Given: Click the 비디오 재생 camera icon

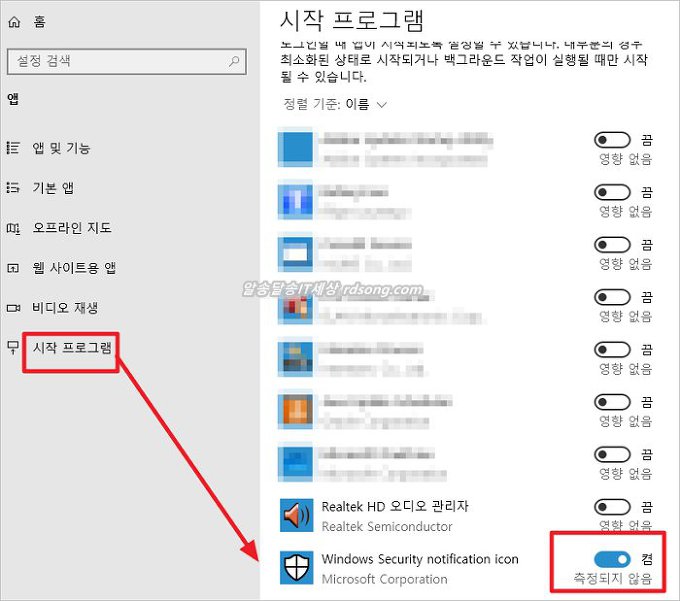Looking at the screenshot, I should 13,308.
